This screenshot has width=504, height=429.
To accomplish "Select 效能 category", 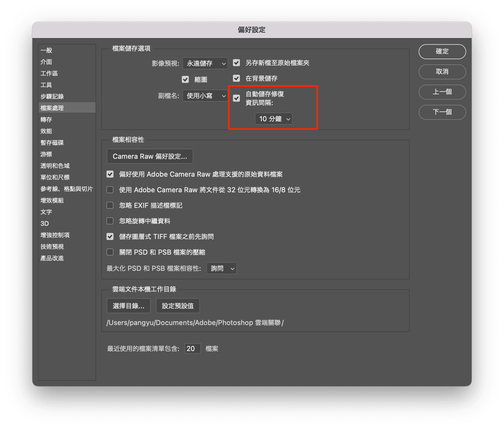I will pyautogui.click(x=67, y=131).
